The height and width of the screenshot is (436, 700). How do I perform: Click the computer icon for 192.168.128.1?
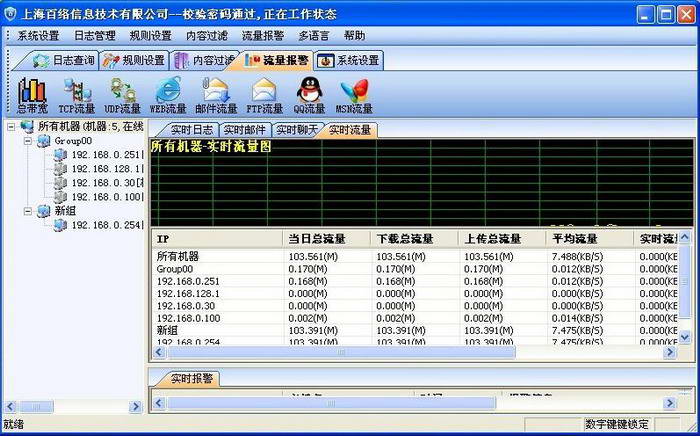(60, 169)
